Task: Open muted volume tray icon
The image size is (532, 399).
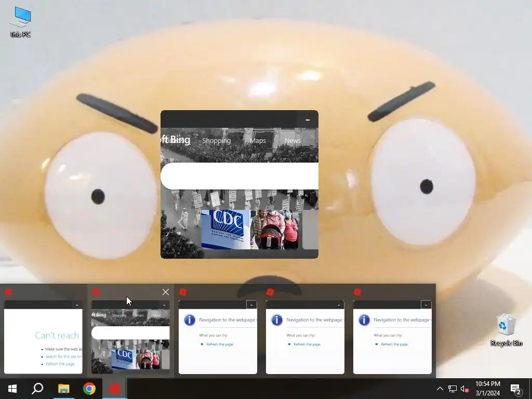Action: pos(465,389)
